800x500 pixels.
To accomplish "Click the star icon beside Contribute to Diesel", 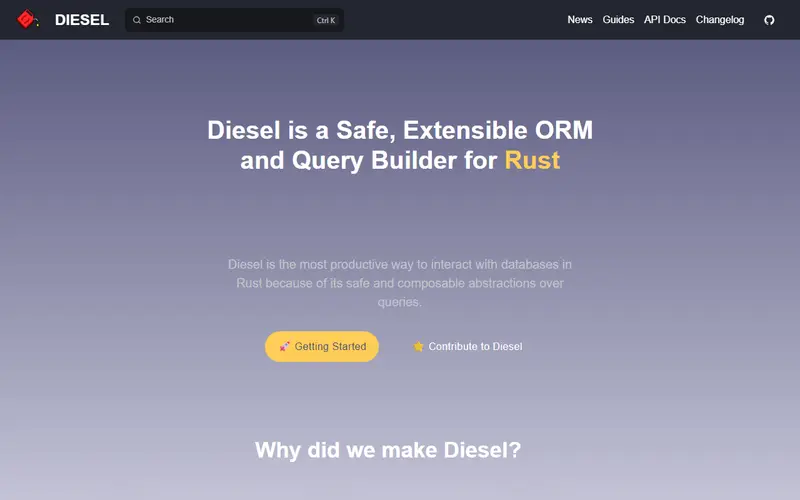I will tap(418, 346).
